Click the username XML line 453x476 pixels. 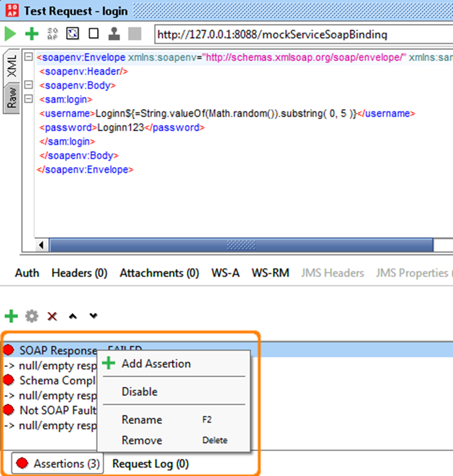227,114
